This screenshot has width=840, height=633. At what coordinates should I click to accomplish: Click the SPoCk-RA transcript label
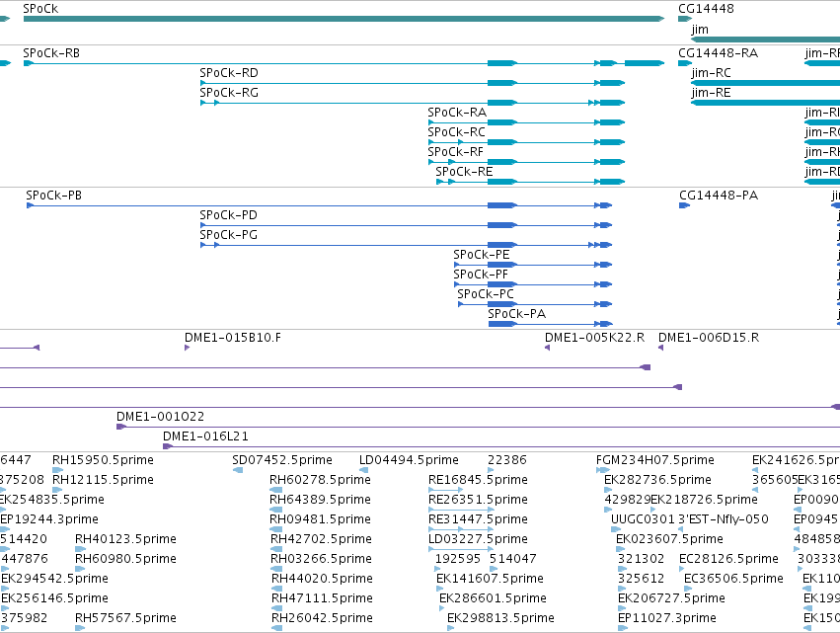457,113
